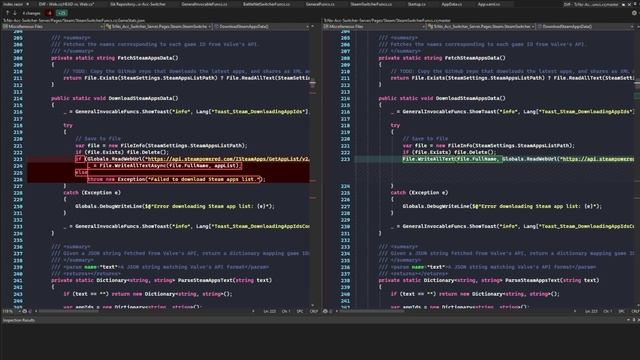
Task: Go to next change arrow in diff toolbar
Action: pyautogui.click(x=15, y=13)
